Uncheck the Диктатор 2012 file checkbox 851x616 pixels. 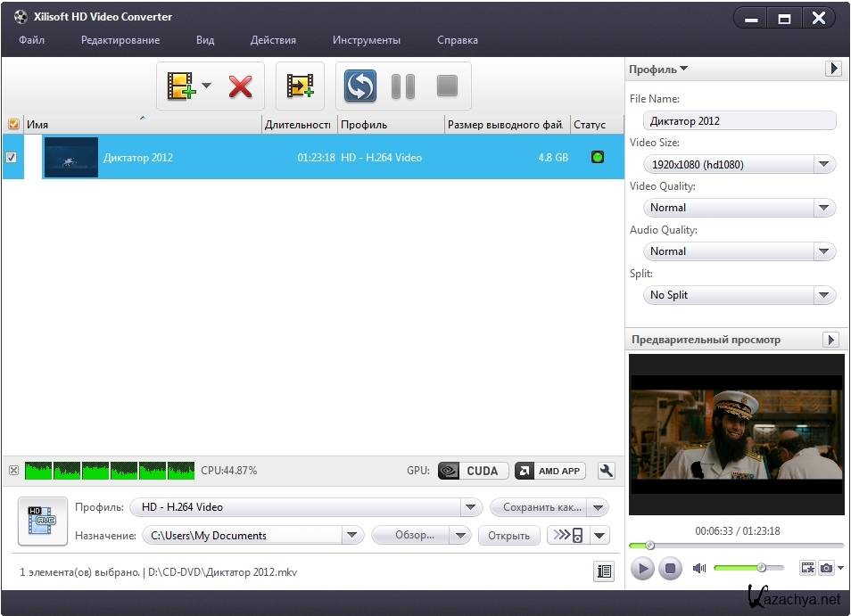click(12, 157)
